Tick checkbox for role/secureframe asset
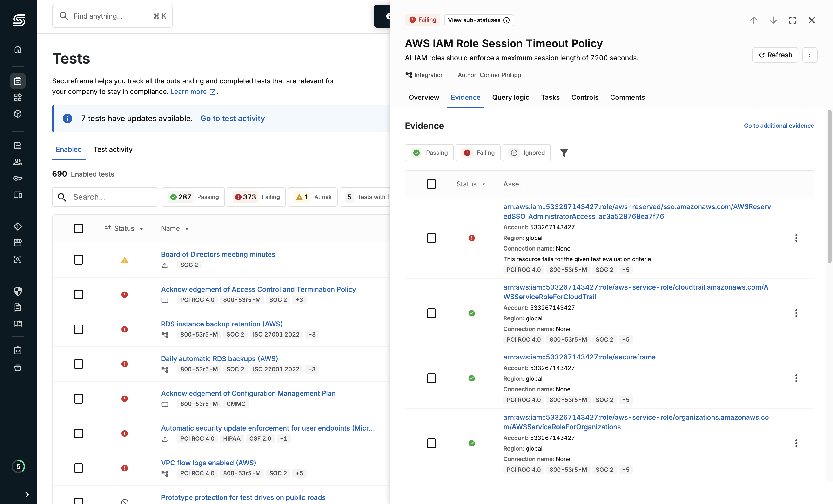833x504 pixels. pos(431,378)
